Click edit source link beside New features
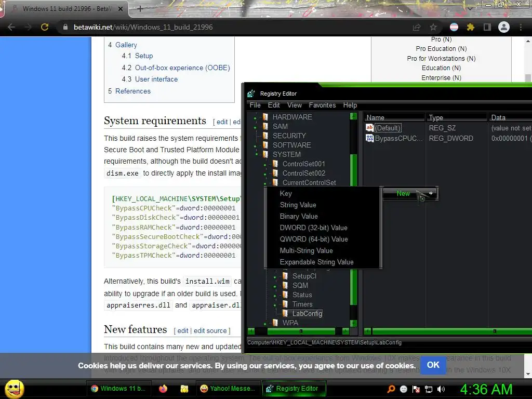Viewport: 532px width, 399px height. [210, 331]
